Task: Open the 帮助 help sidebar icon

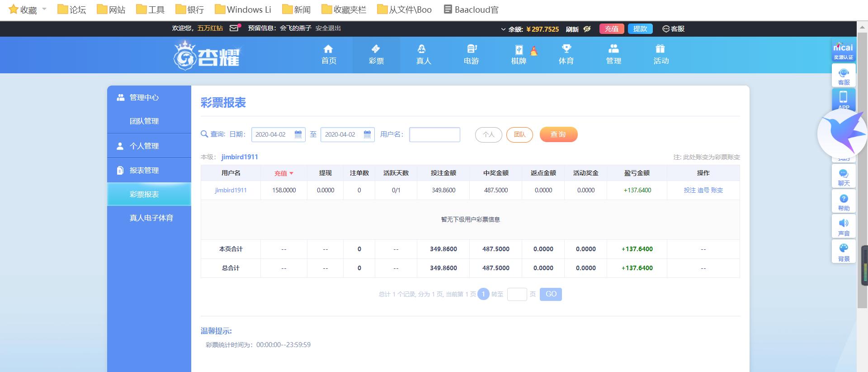Action: [844, 202]
